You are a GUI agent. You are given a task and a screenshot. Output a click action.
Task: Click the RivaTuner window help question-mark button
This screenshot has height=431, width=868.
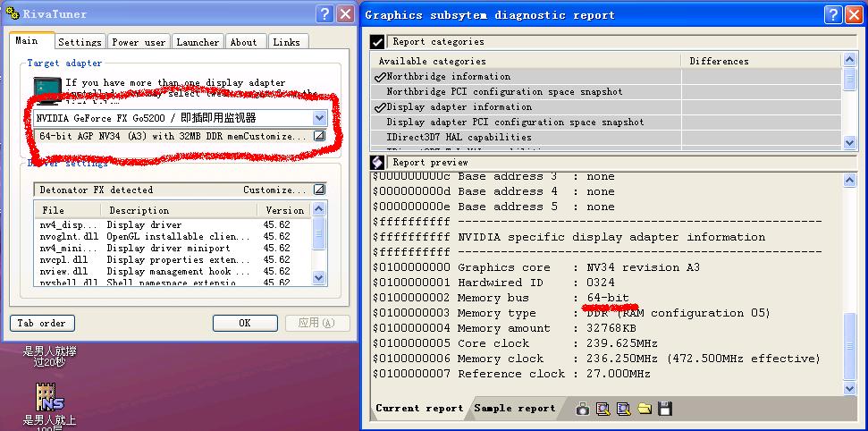pyautogui.click(x=325, y=13)
